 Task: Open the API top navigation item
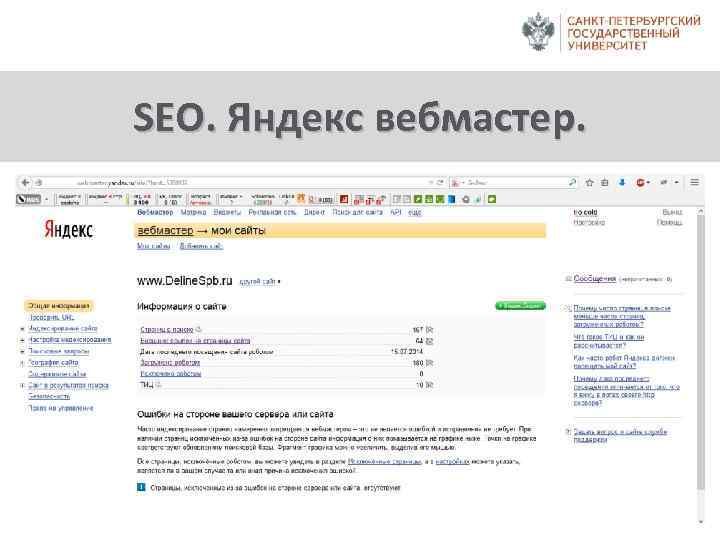click(x=395, y=212)
